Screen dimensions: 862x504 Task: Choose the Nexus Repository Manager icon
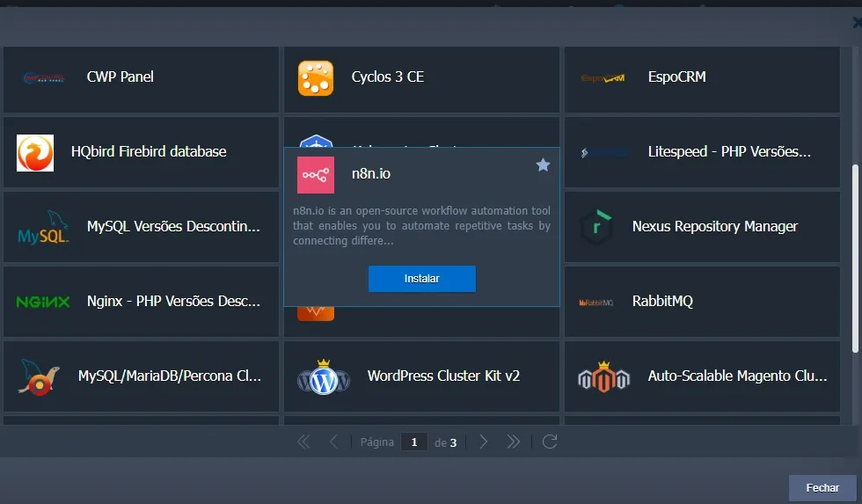coord(596,227)
